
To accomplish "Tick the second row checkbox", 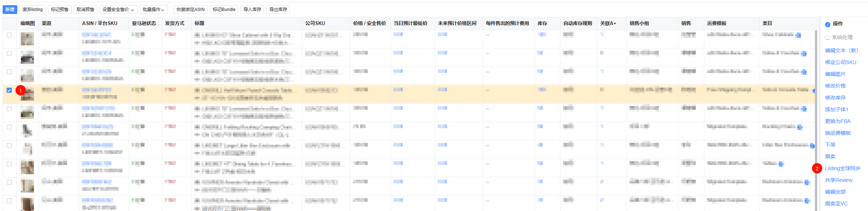I will 9,53.
